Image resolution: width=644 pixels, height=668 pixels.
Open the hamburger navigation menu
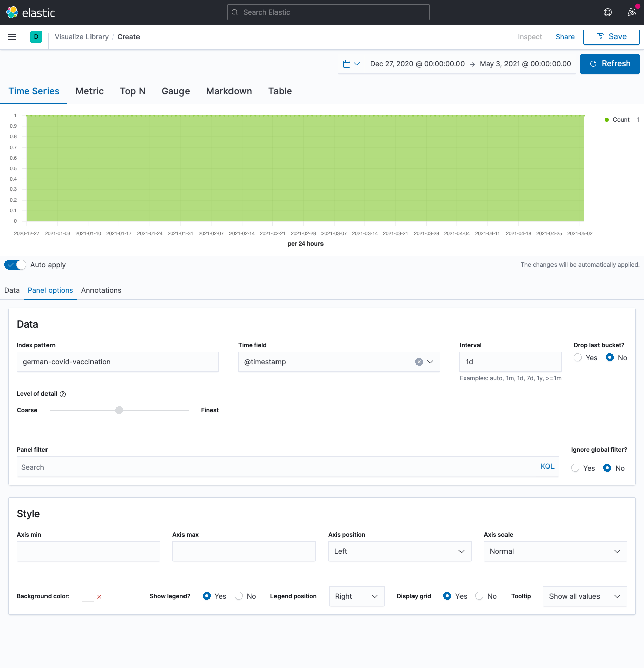click(x=12, y=37)
